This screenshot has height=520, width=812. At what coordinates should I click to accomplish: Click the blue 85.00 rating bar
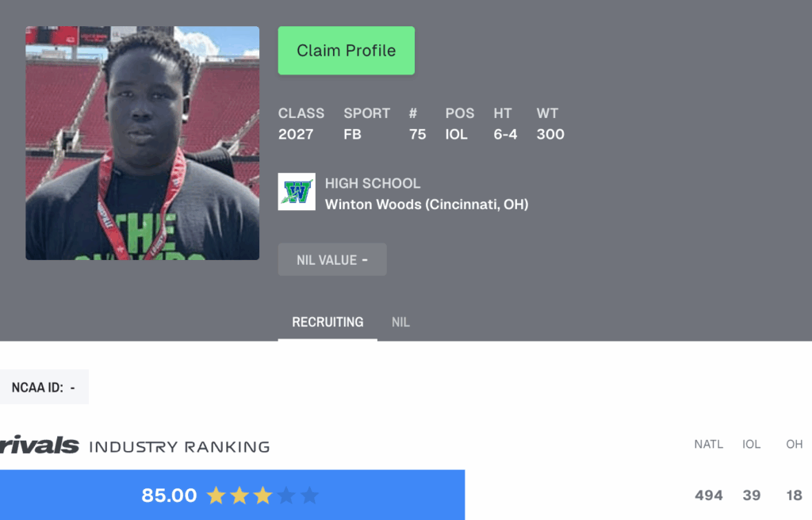232,495
